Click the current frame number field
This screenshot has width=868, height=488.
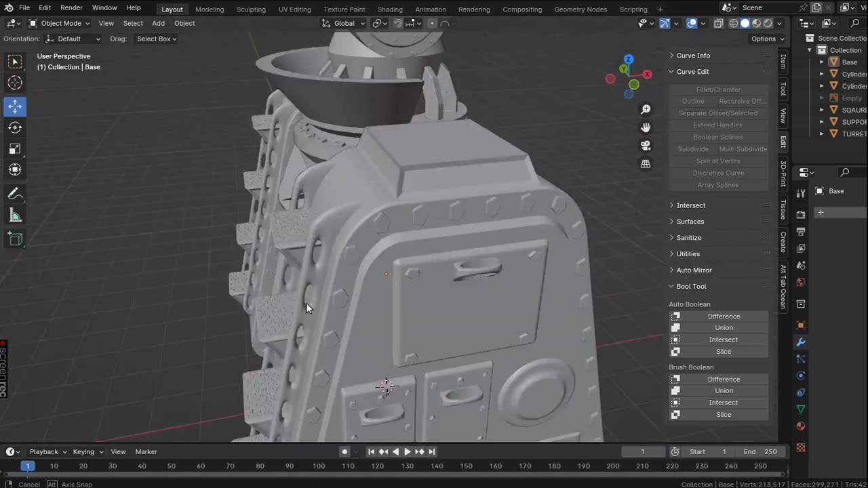pos(643,452)
